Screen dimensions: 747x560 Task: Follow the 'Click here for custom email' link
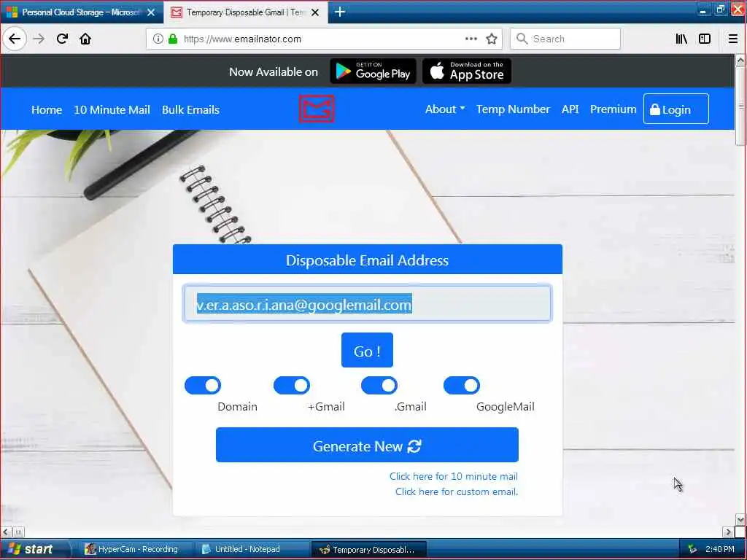coord(457,492)
